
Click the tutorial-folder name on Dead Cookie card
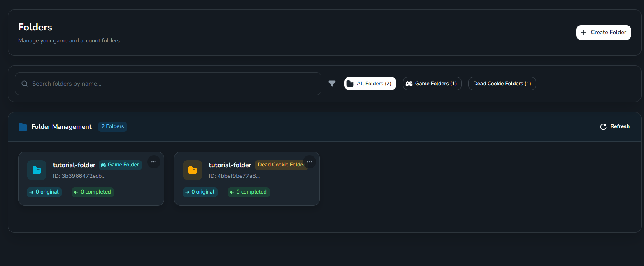tap(230, 165)
